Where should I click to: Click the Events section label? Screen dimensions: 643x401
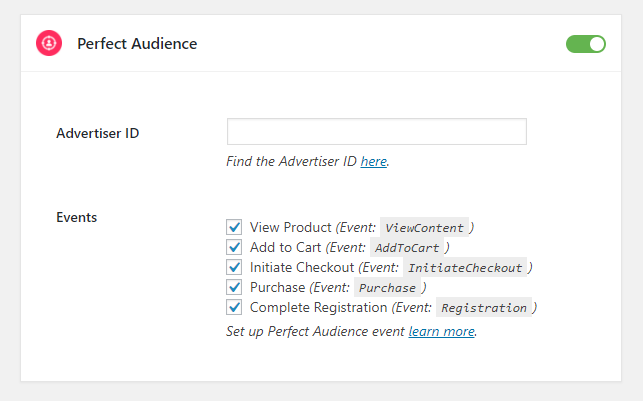77,217
